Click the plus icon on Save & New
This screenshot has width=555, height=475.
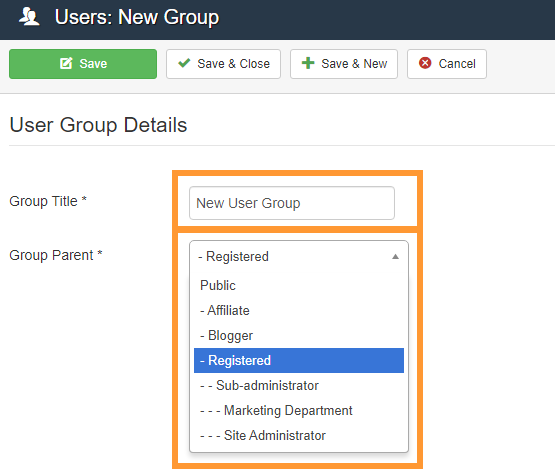pos(308,63)
